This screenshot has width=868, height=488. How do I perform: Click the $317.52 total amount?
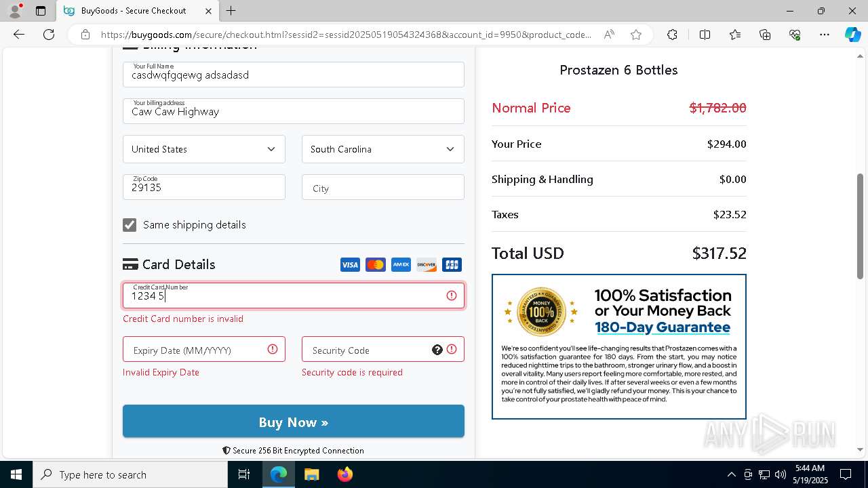point(719,253)
